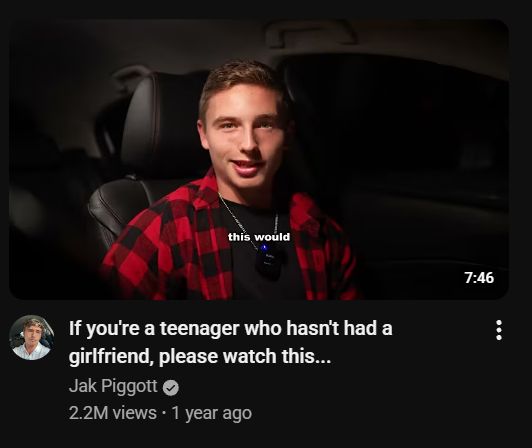Viewport: 532px width, 448px height.
Task: Click the "1 year ago" upload date
Action: [x=212, y=413]
